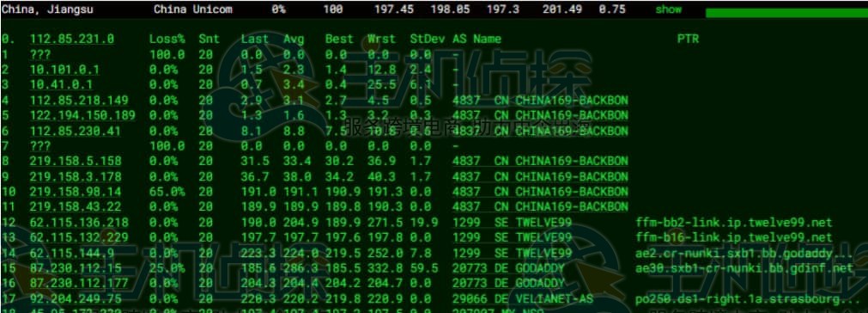This screenshot has width=868, height=313.
Task: Click the green show link
Action: pyautogui.click(x=668, y=9)
